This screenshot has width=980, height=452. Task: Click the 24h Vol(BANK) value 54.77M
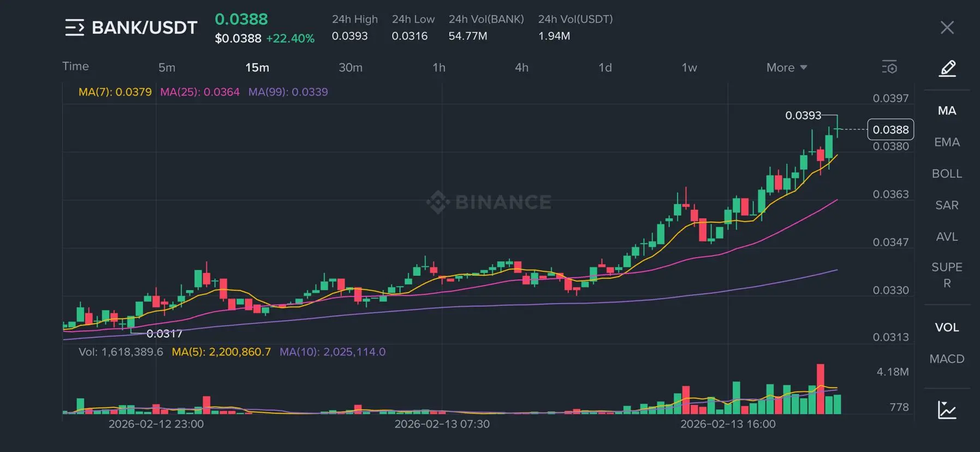(x=468, y=36)
